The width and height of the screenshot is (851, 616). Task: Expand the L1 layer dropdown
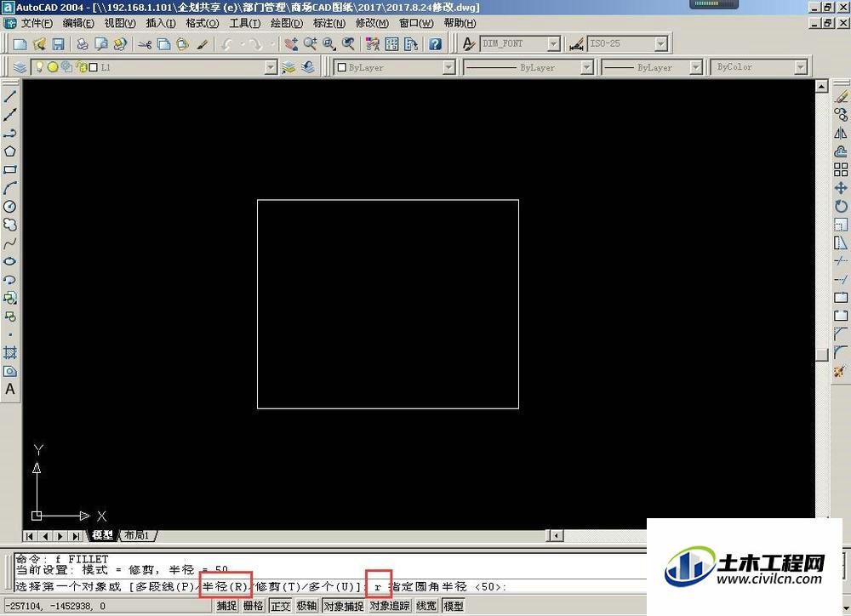[271, 67]
